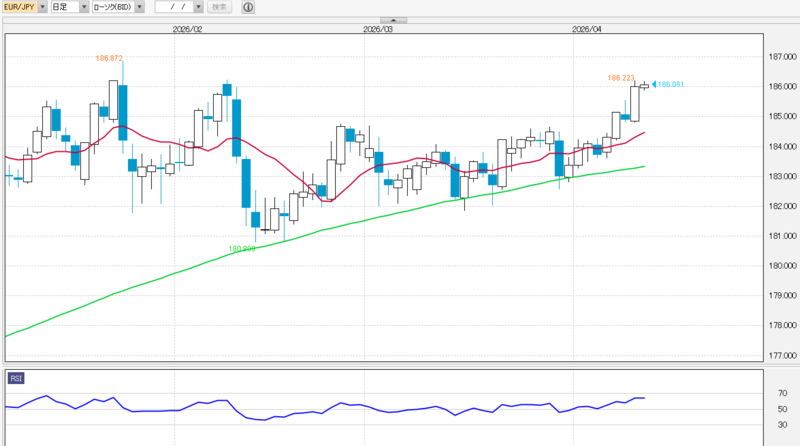The image size is (800, 446).
Task: Collapse the panel with the up arrow handle
Action: click(393, 20)
